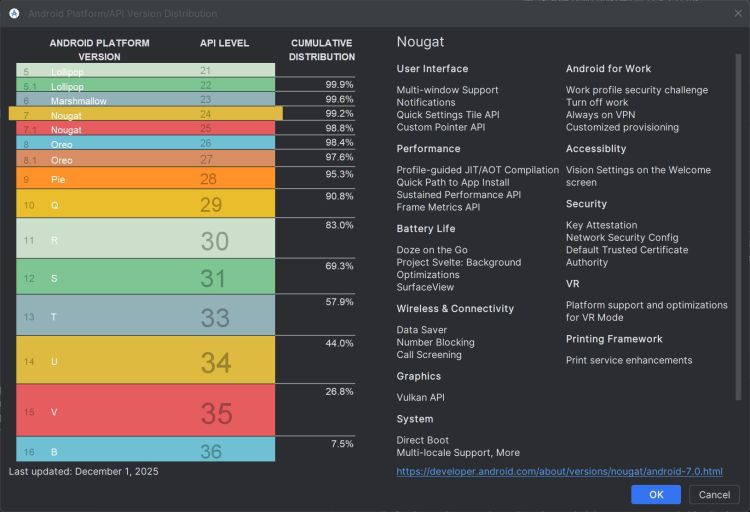The image size is (750, 512).
Task: Select the Android R API 30 row
Action: coord(145,240)
